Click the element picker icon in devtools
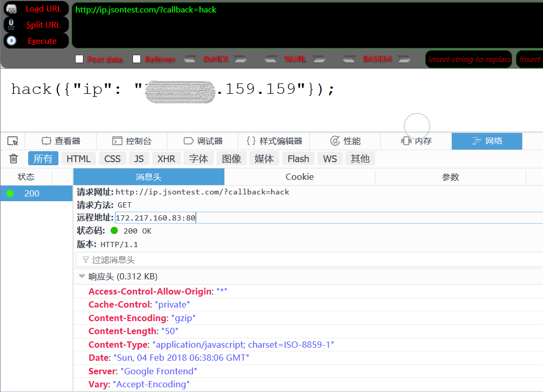This screenshot has height=392, width=543. click(13, 141)
